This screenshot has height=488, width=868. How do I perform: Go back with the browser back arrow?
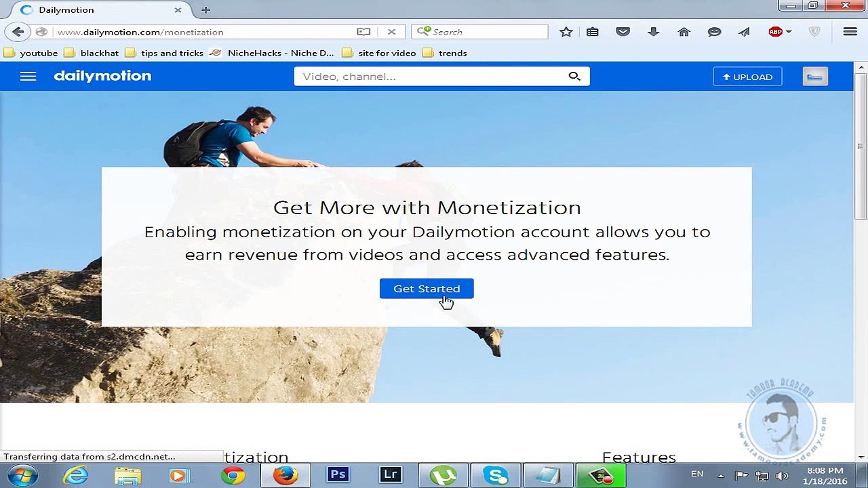coord(18,32)
